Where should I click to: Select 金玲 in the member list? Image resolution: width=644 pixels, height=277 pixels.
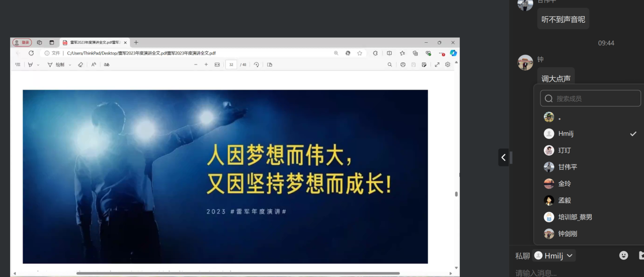tap(590, 183)
